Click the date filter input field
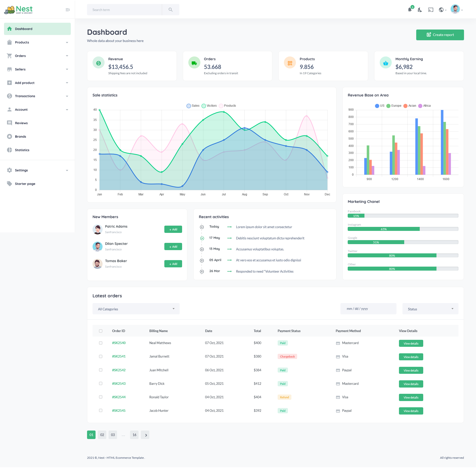The height and width of the screenshot is (468, 476). [x=368, y=309]
